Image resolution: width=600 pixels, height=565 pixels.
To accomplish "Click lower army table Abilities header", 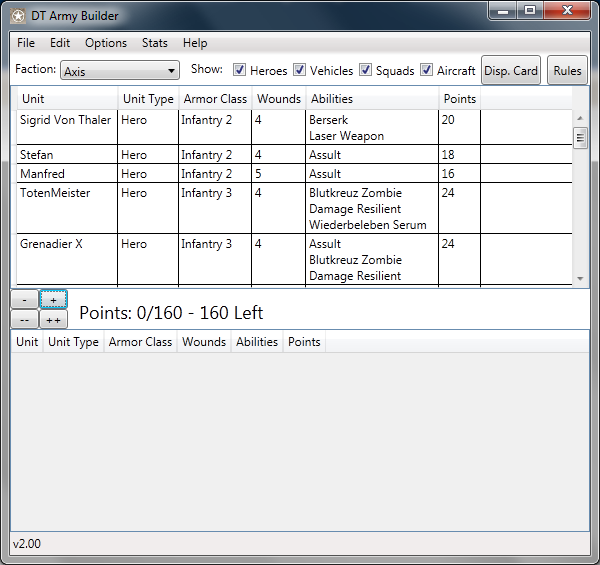I will click(257, 342).
